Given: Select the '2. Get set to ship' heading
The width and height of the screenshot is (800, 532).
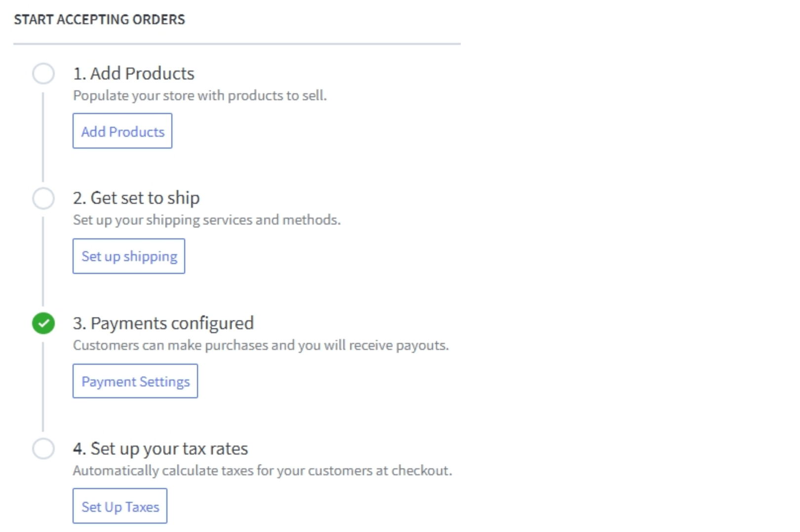Looking at the screenshot, I should pos(136,198).
